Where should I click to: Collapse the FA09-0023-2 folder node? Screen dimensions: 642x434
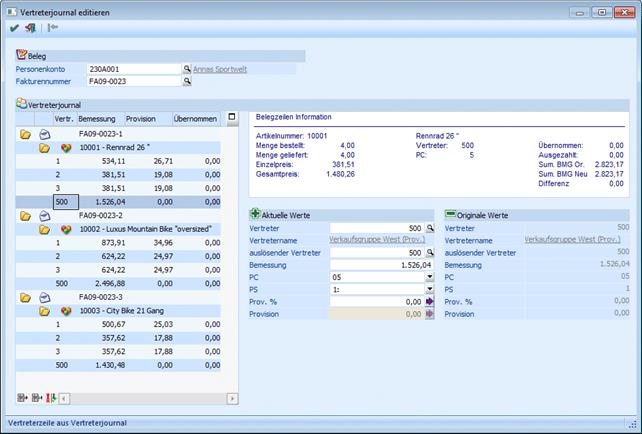[x=25, y=215]
